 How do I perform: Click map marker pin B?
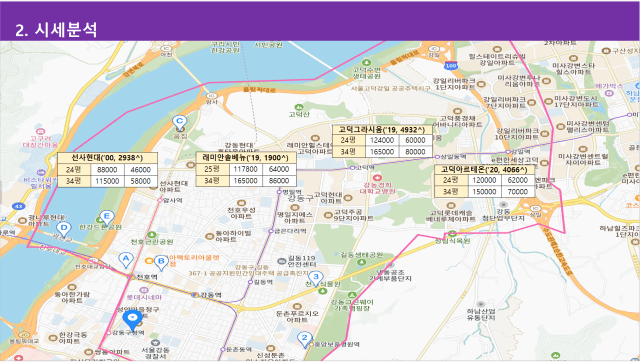tap(161, 262)
